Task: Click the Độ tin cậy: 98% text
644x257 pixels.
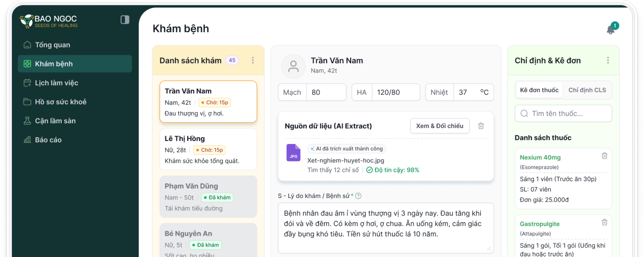Action: tap(397, 170)
